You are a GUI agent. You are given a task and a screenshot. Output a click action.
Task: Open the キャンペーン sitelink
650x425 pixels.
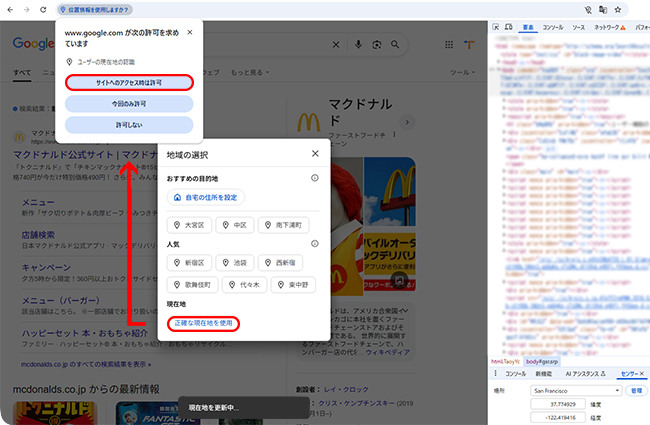(46, 267)
